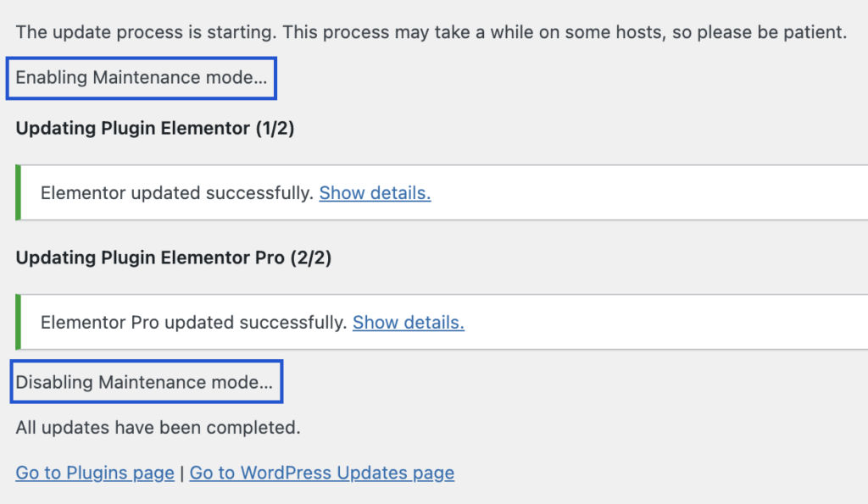Click the 'Elementor updated successfully.' text
Image resolution: width=868 pixels, height=504 pixels.
click(177, 193)
